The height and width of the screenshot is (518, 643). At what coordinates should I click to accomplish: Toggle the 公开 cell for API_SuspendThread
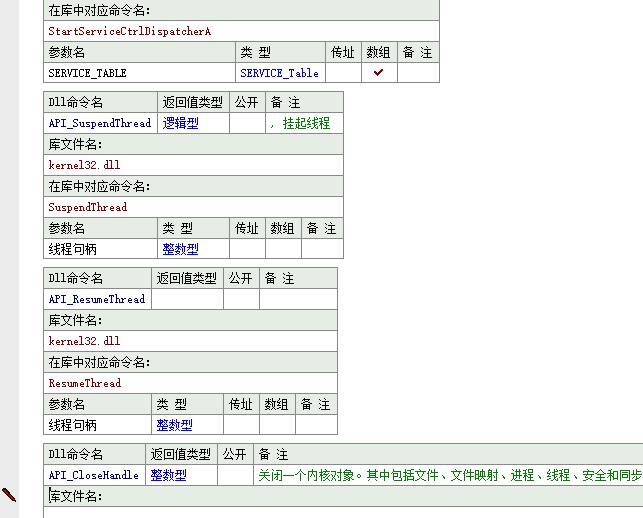coord(247,123)
